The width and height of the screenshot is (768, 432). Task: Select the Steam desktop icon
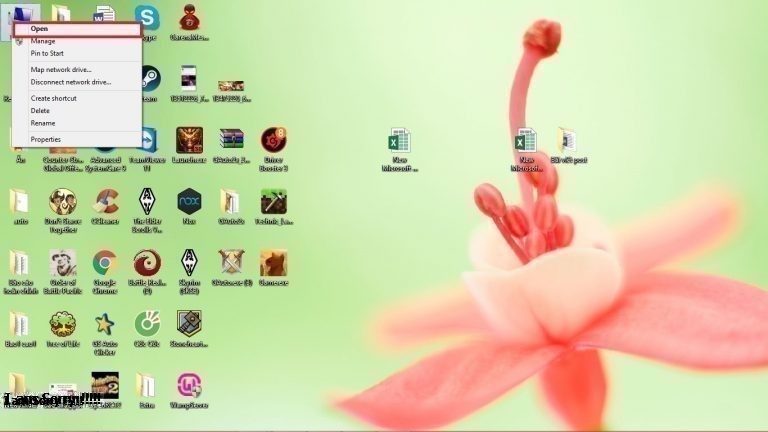point(149,79)
